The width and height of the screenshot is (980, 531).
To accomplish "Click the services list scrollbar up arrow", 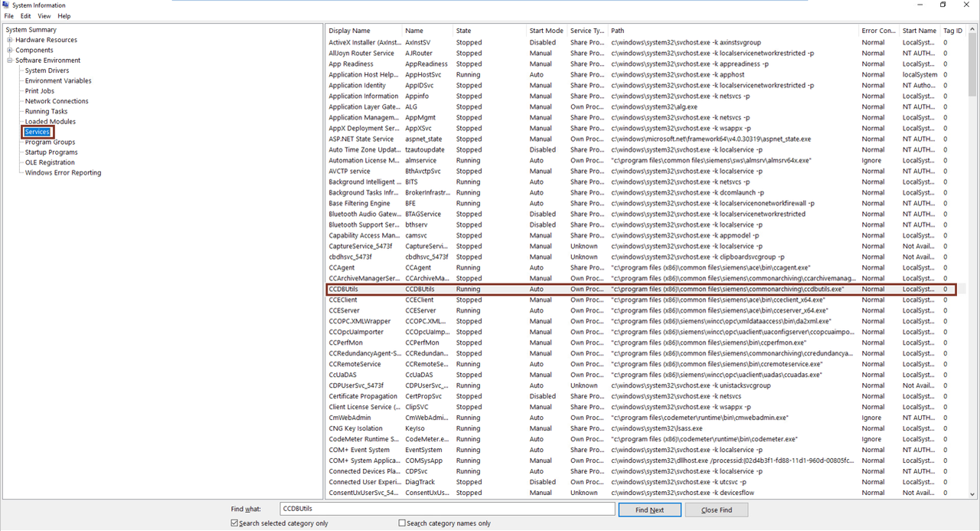I will point(972,30).
